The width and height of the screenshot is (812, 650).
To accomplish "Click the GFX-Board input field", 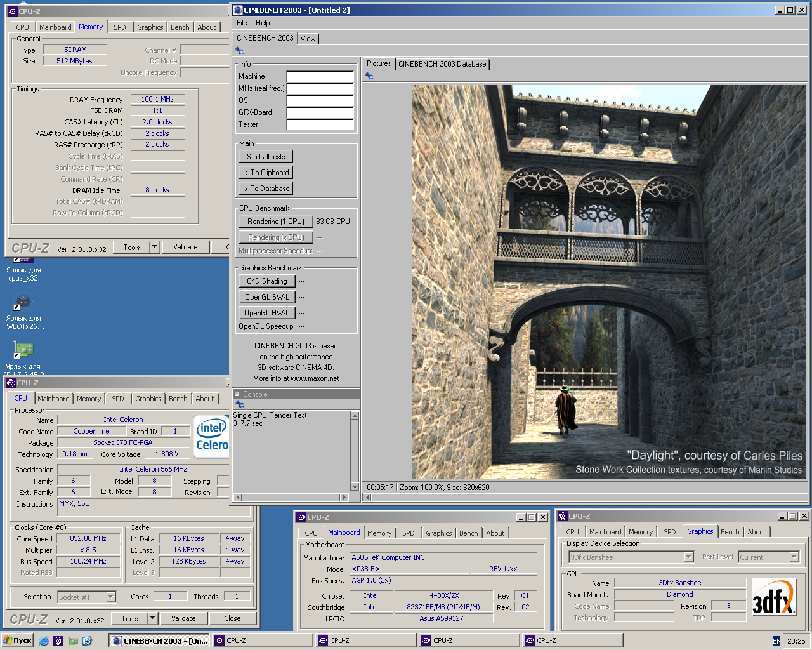I will coord(320,112).
